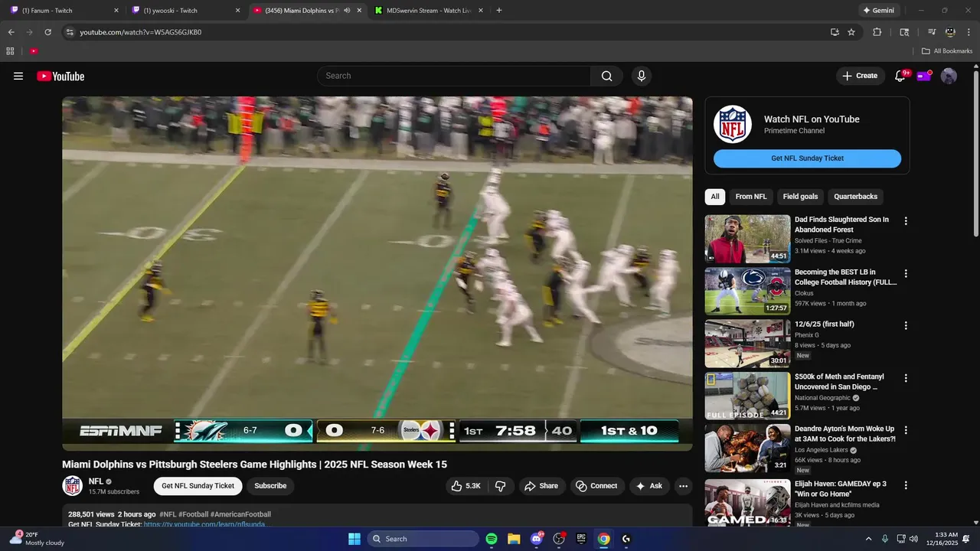This screenshot has height=551, width=980.
Task: Click the Connect button
Action: (596, 486)
